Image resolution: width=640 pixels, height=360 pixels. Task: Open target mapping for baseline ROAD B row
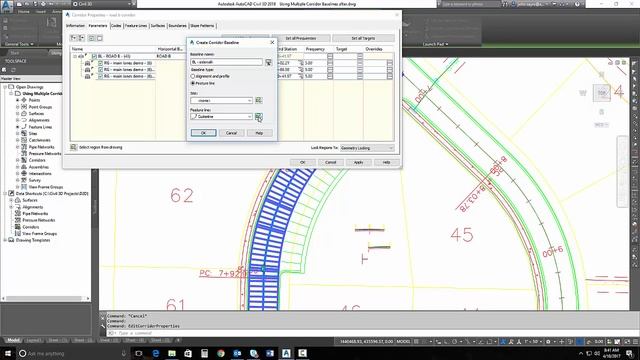360,56
